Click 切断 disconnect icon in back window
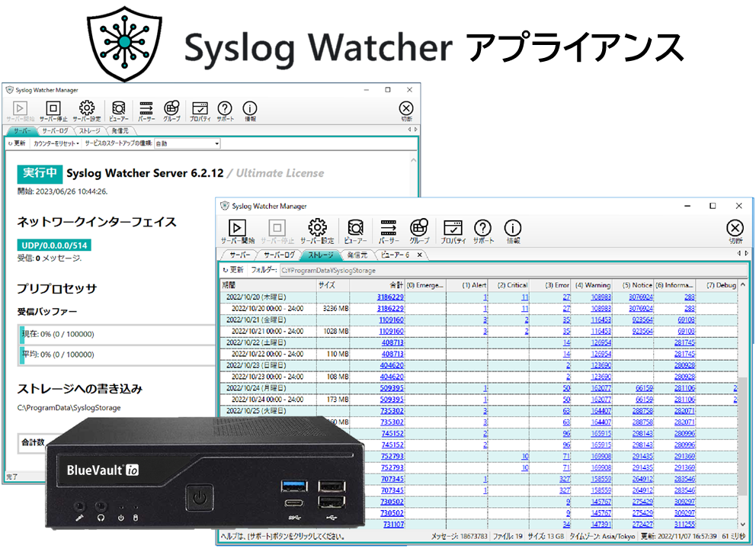This screenshot has height=549, width=756. (x=406, y=111)
